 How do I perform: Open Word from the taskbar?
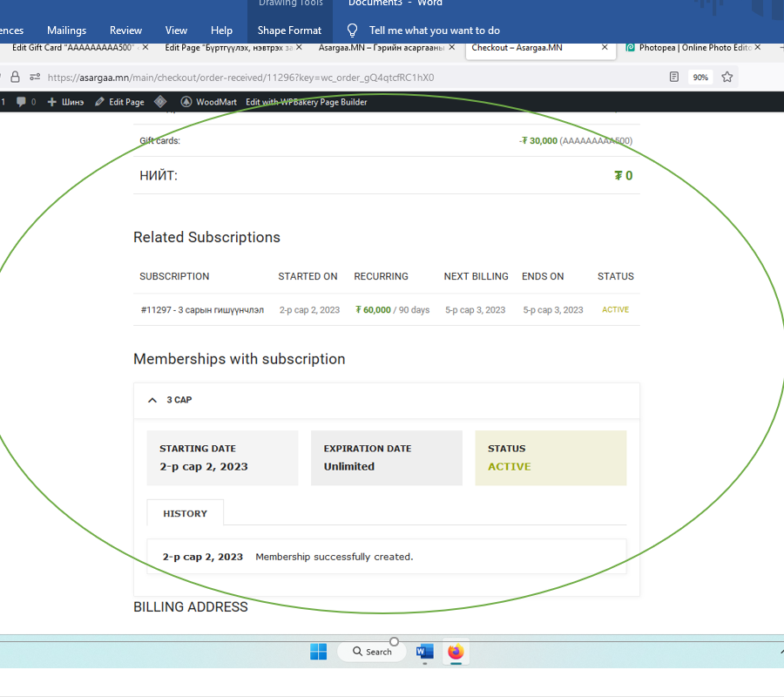pyautogui.click(x=424, y=652)
